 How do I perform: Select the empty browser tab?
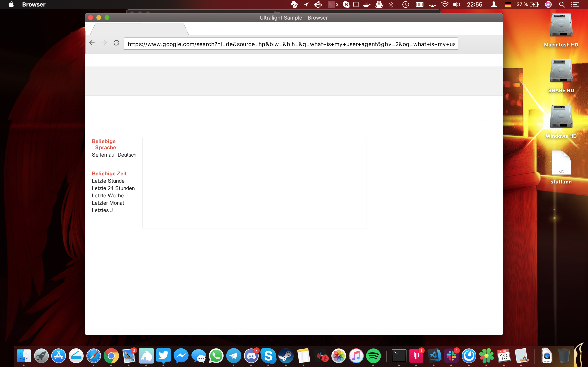point(139,30)
